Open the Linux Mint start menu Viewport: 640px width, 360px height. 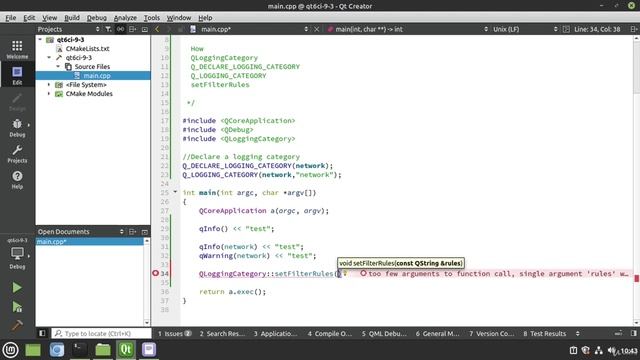tap(11, 350)
